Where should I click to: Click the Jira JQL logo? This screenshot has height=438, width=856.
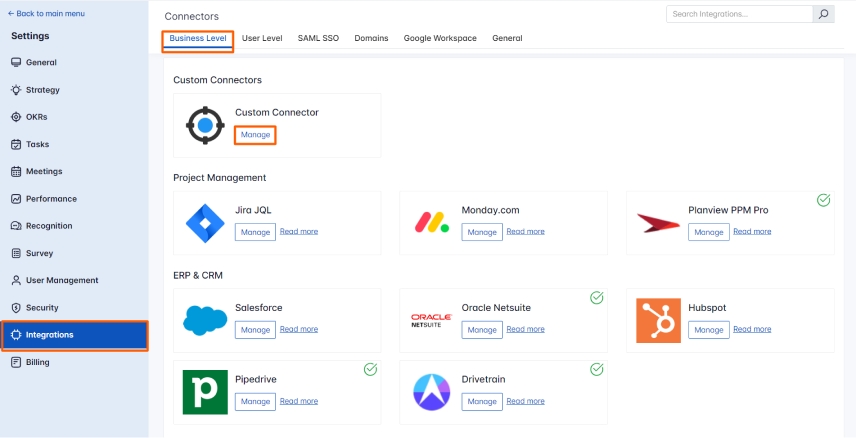205,223
